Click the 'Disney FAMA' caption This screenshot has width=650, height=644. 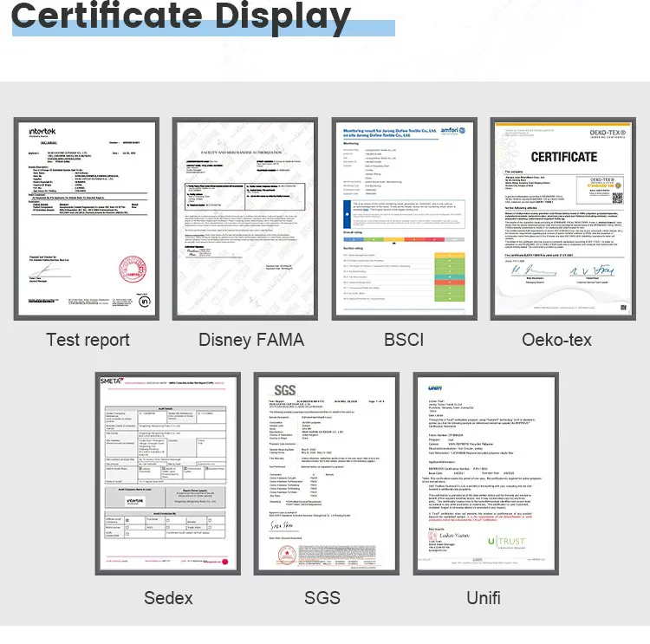click(251, 340)
